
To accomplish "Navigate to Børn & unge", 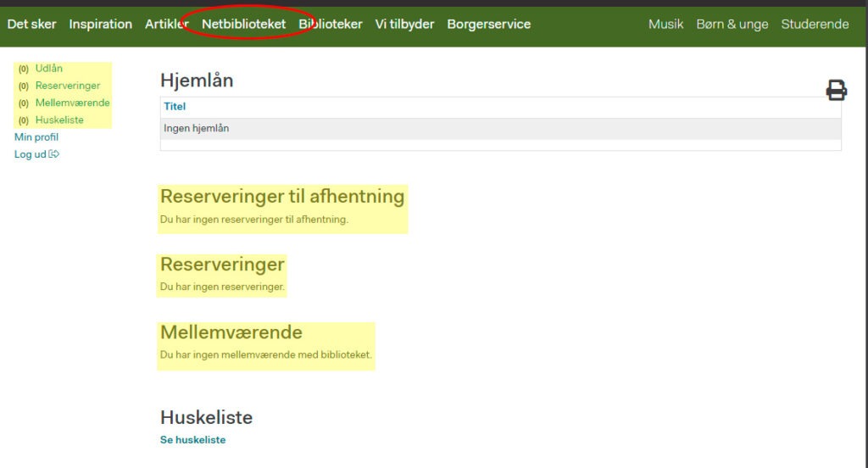I will (732, 24).
